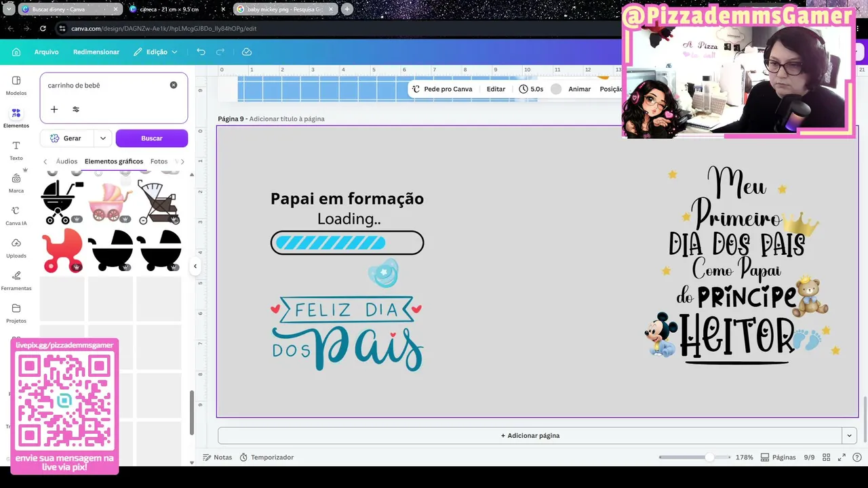Clear the search field with X icon
The width and height of the screenshot is (868, 488).
[174, 85]
